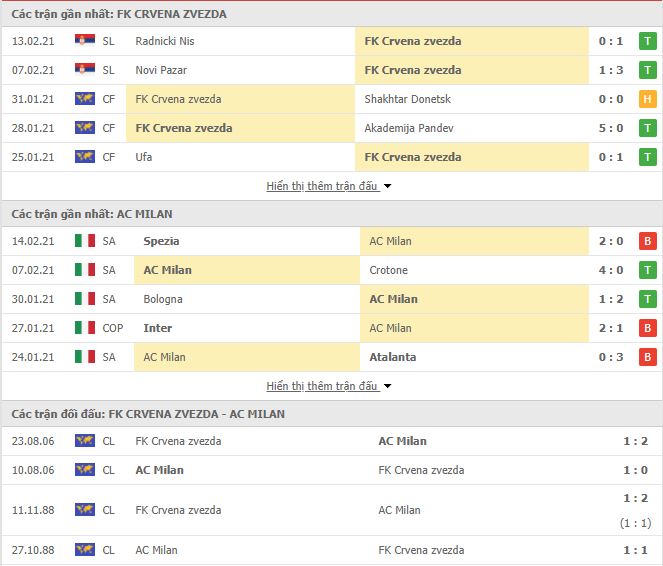Expand more matches under AC Milan section

click(x=322, y=386)
